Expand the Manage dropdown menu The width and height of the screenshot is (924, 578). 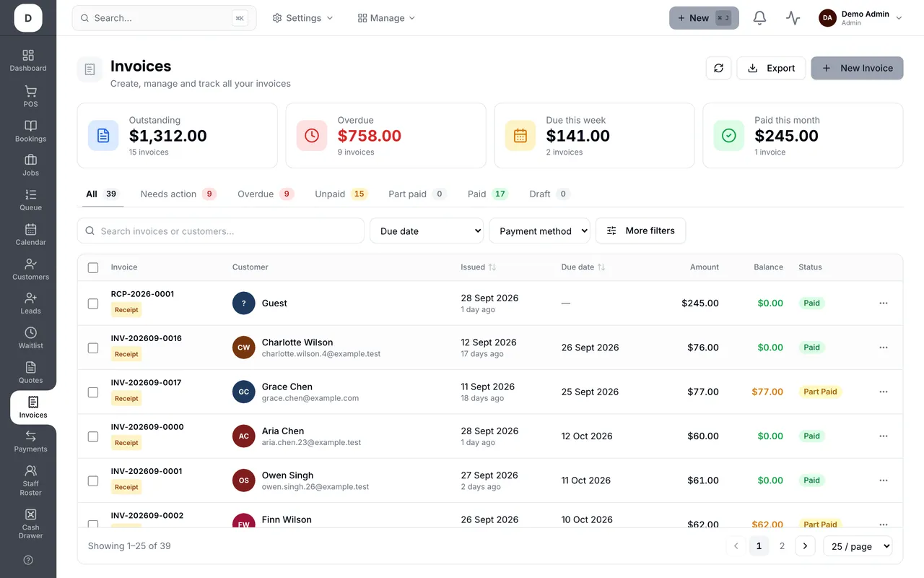click(x=386, y=18)
